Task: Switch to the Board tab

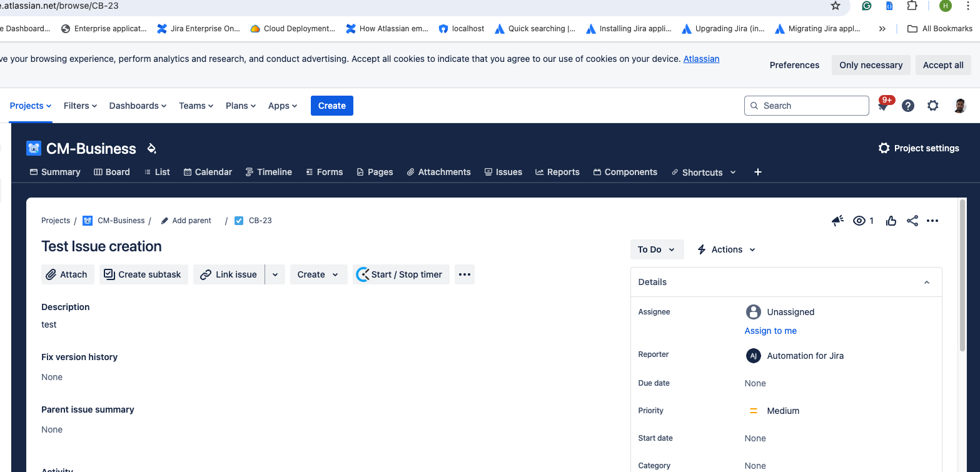Action: tap(112, 172)
